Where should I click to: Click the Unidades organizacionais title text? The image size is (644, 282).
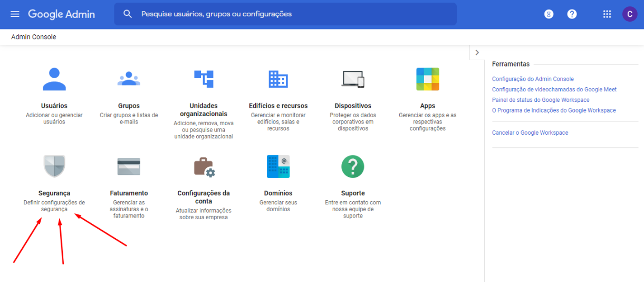click(x=204, y=109)
